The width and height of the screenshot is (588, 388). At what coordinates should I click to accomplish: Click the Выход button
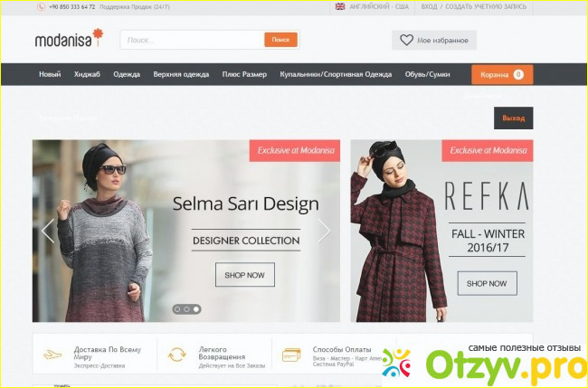(514, 118)
